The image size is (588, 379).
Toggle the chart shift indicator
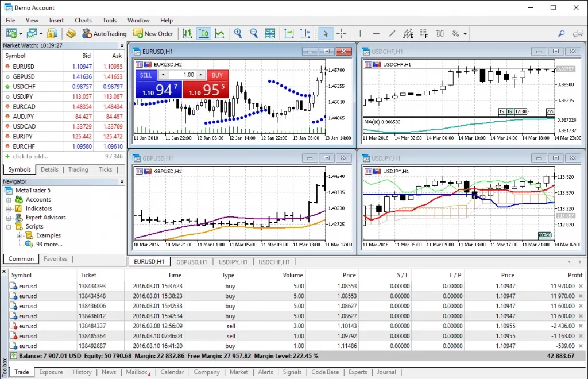tap(305, 33)
